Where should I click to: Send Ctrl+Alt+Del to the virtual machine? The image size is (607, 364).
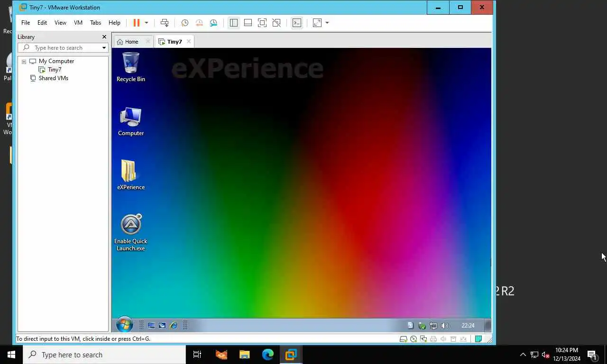pos(165,23)
